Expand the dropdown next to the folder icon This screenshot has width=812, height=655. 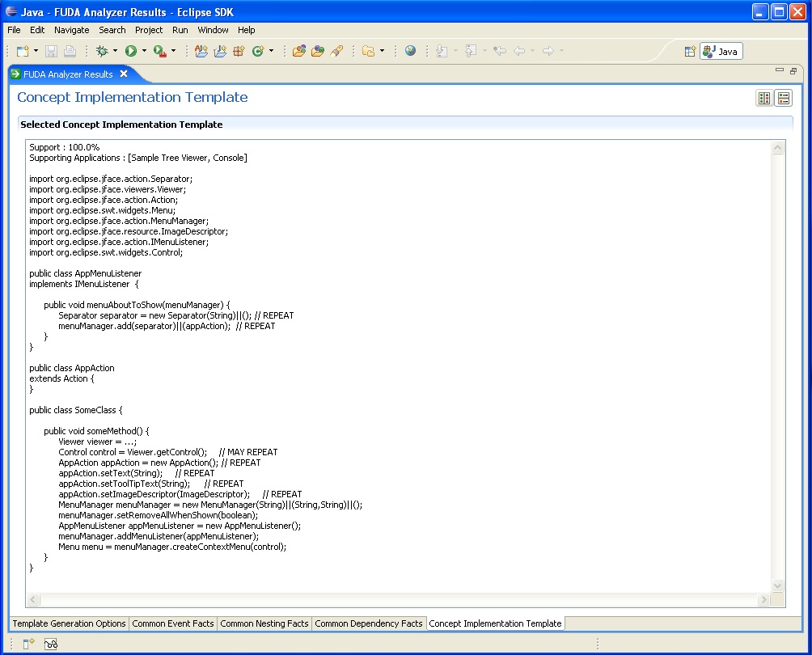click(x=383, y=51)
